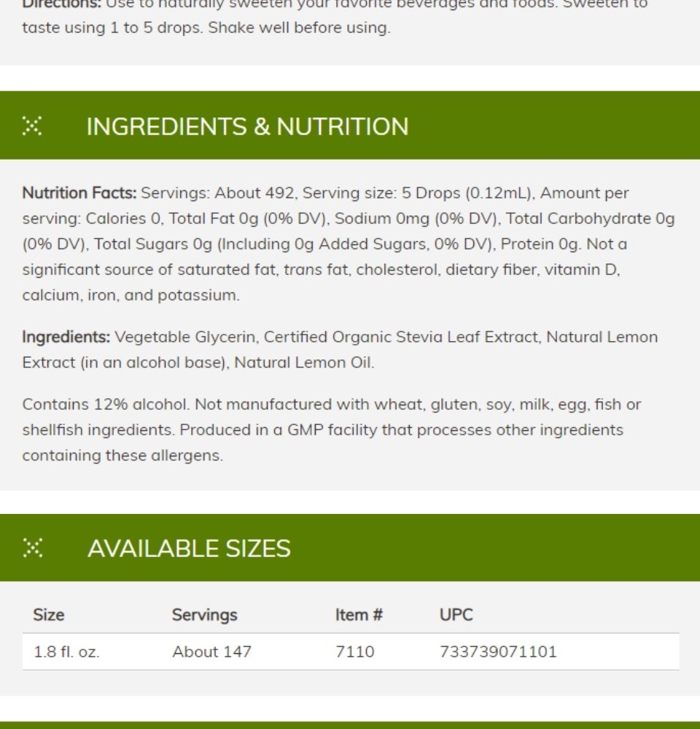Click the bold Ingredients label

(x=66, y=337)
